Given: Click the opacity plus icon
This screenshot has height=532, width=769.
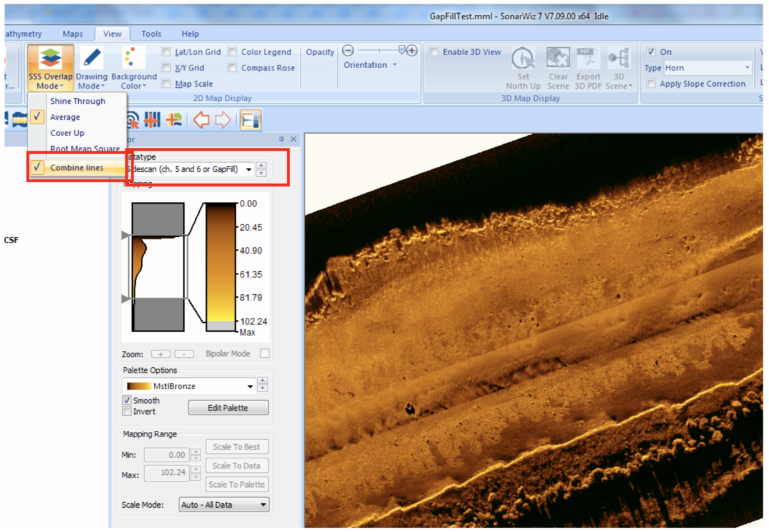Looking at the screenshot, I should pos(412,51).
